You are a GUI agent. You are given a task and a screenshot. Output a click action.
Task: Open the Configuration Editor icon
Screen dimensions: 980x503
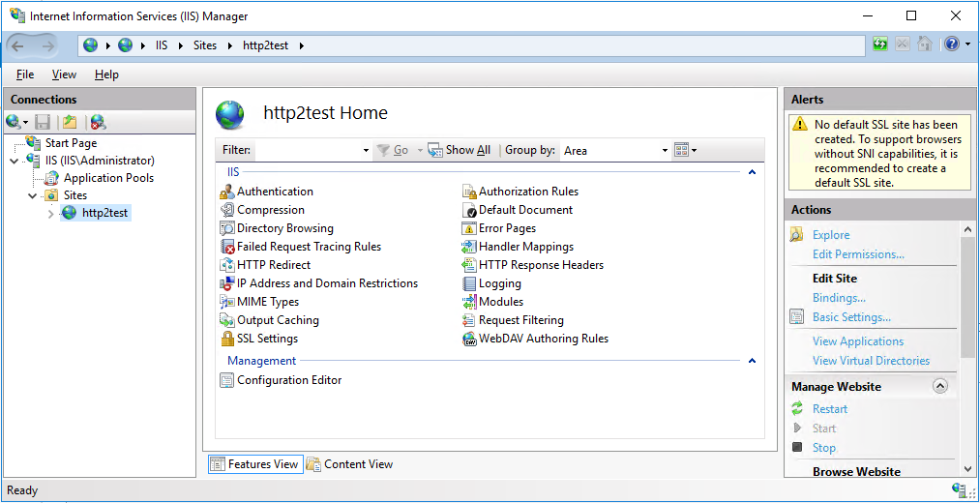click(228, 380)
